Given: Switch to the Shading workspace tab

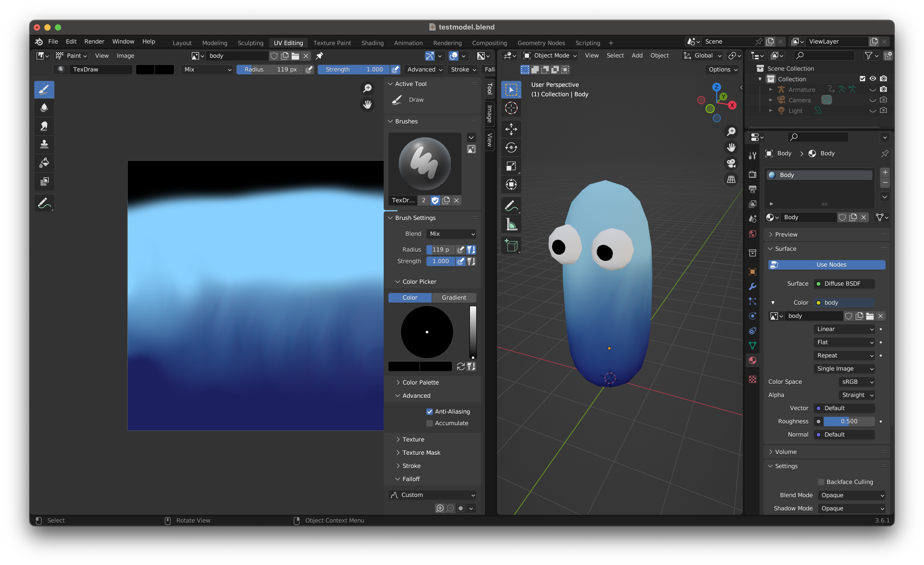Looking at the screenshot, I should [x=372, y=43].
